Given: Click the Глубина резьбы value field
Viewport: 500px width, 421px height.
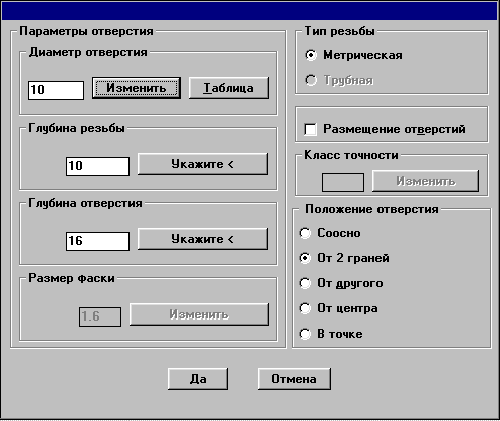Looking at the screenshot, I should (x=98, y=166).
